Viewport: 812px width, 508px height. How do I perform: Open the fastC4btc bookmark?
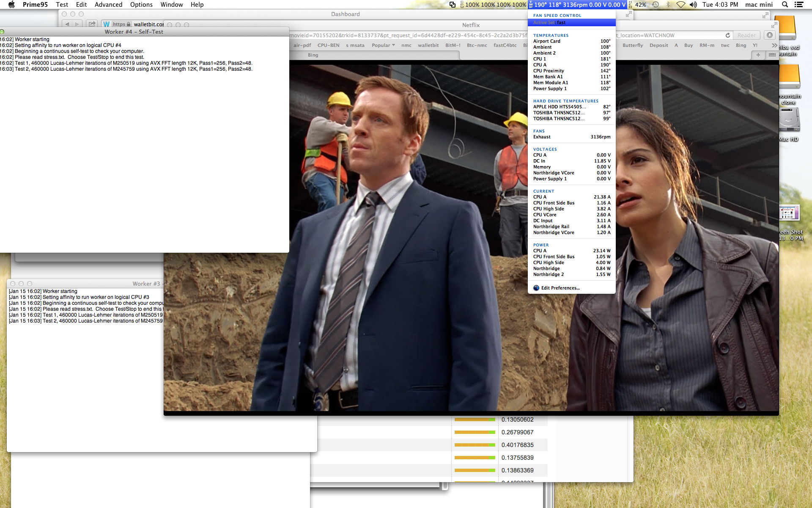click(505, 45)
